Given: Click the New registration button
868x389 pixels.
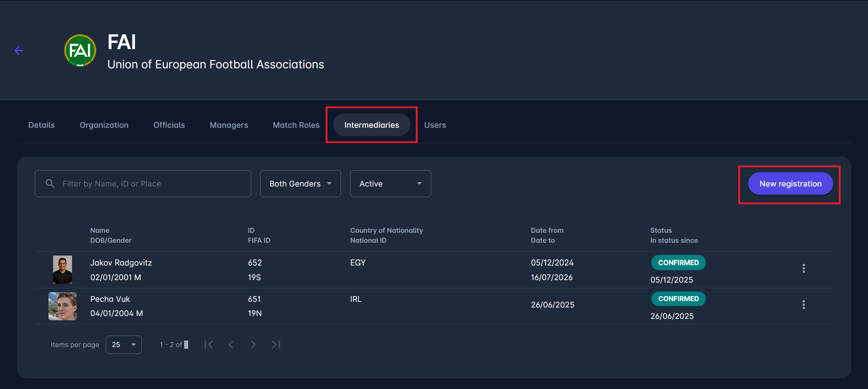Looking at the screenshot, I should 790,184.
